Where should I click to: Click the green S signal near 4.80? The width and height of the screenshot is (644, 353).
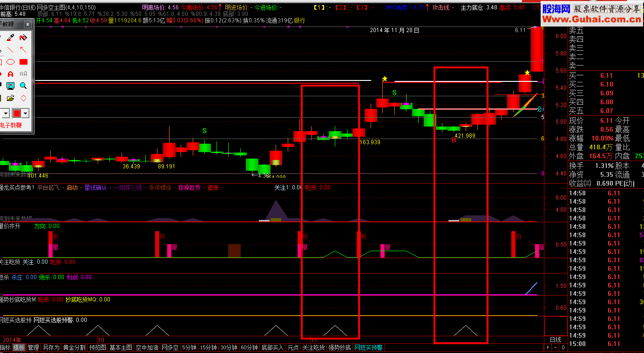click(x=204, y=131)
